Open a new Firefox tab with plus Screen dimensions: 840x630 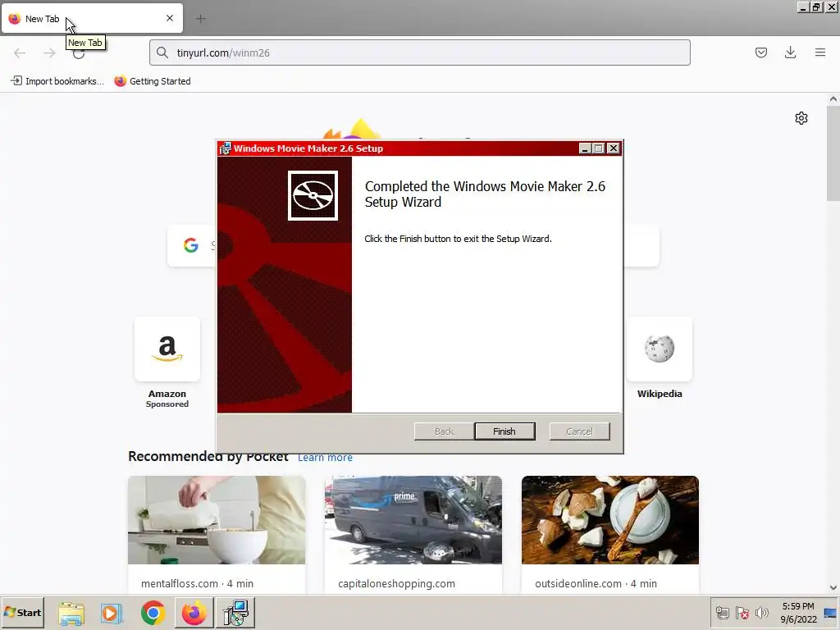click(x=201, y=19)
